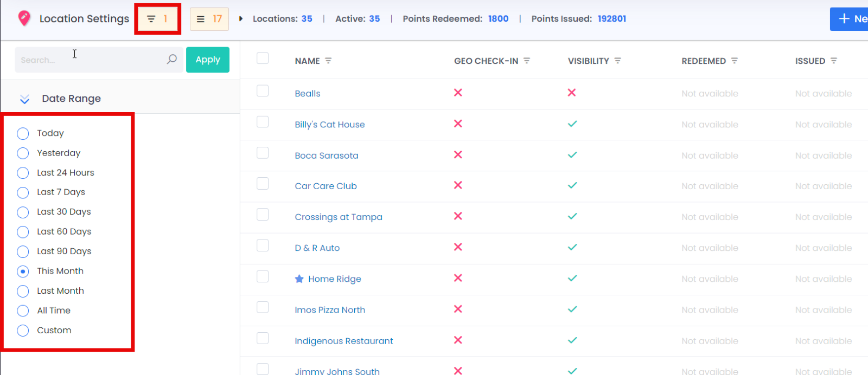
Task: Open the Imos Pizza North link
Action: (x=330, y=310)
